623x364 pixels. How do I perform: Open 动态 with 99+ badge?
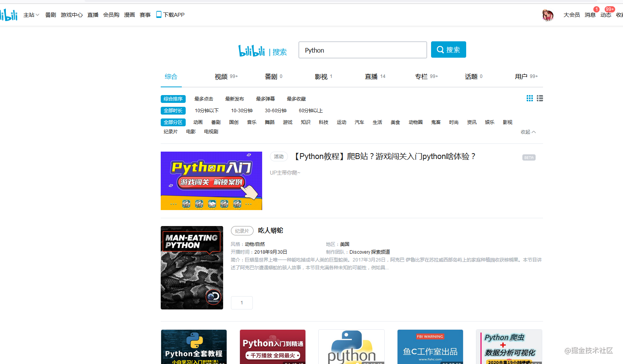coord(606,15)
